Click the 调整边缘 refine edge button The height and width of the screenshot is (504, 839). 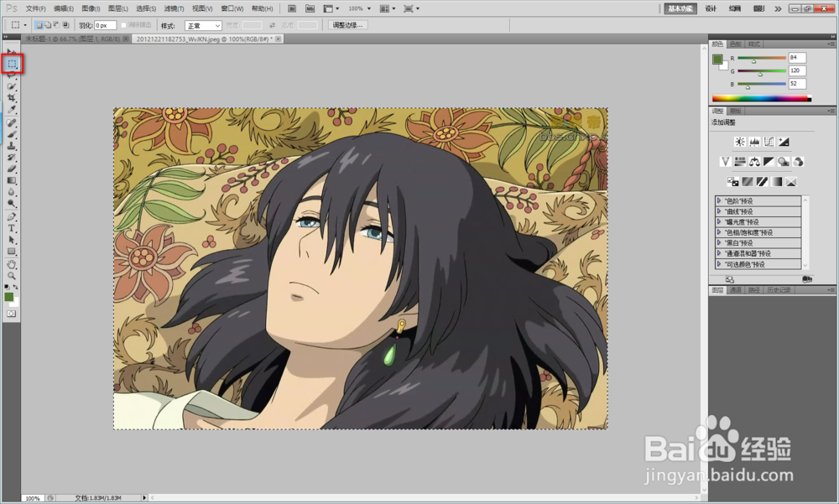[x=348, y=25]
